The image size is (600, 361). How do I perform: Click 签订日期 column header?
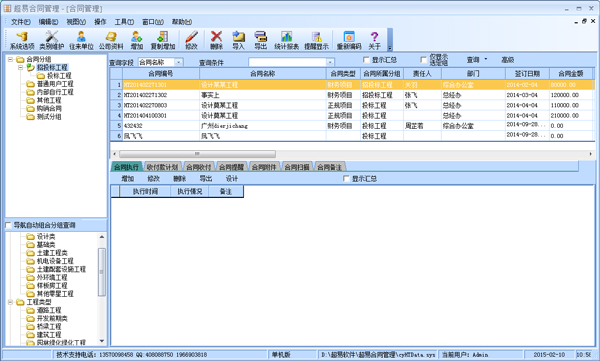527,74
